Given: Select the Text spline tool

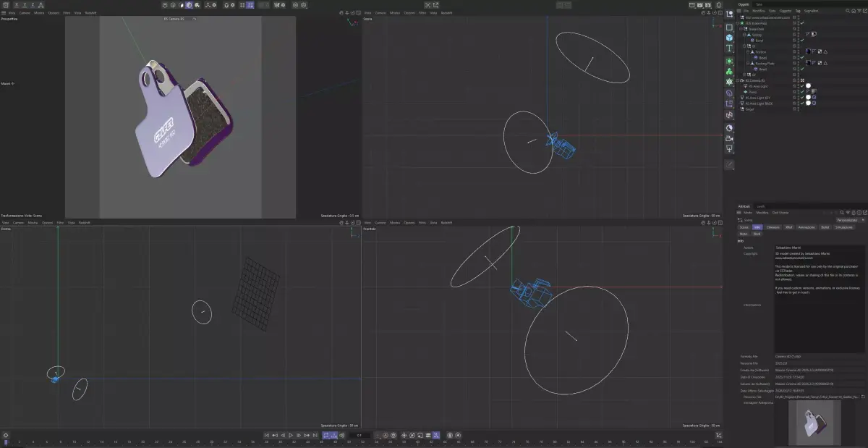Looking at the screenshot, I should pos(729,48).
